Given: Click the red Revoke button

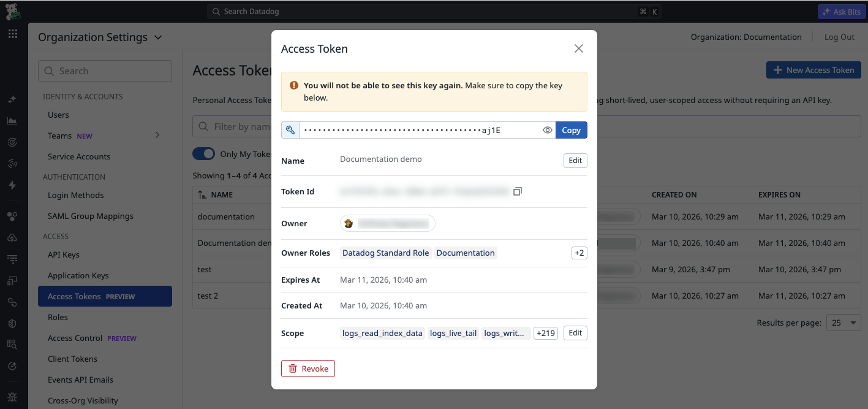Looking at the screenshot, I should click(x=308, y=369).
